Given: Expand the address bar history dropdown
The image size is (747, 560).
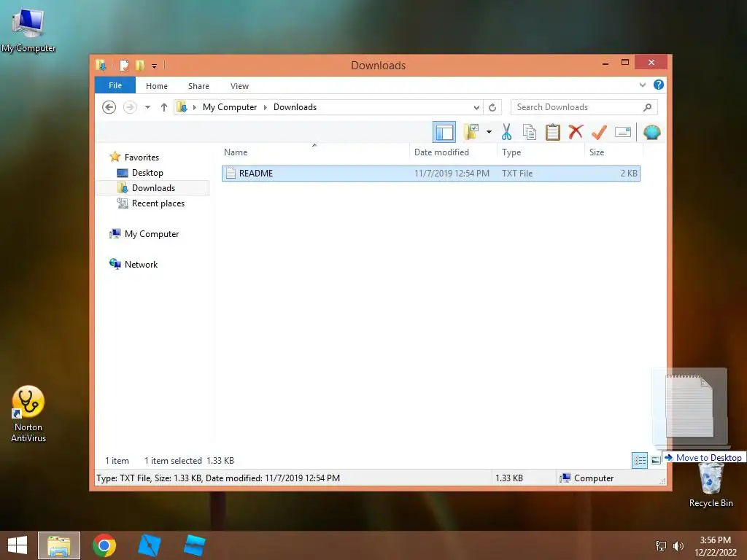Looking at the screenshot, I should (476, 108).
